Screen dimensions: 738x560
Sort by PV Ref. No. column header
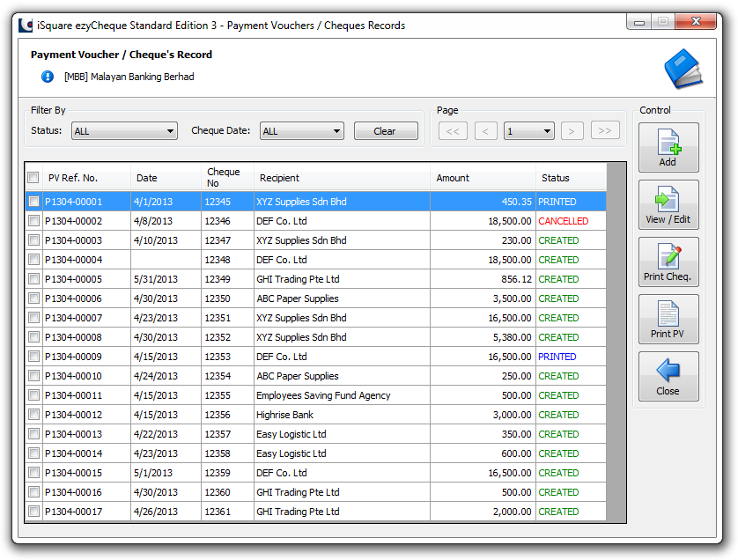tap(86, 177)
